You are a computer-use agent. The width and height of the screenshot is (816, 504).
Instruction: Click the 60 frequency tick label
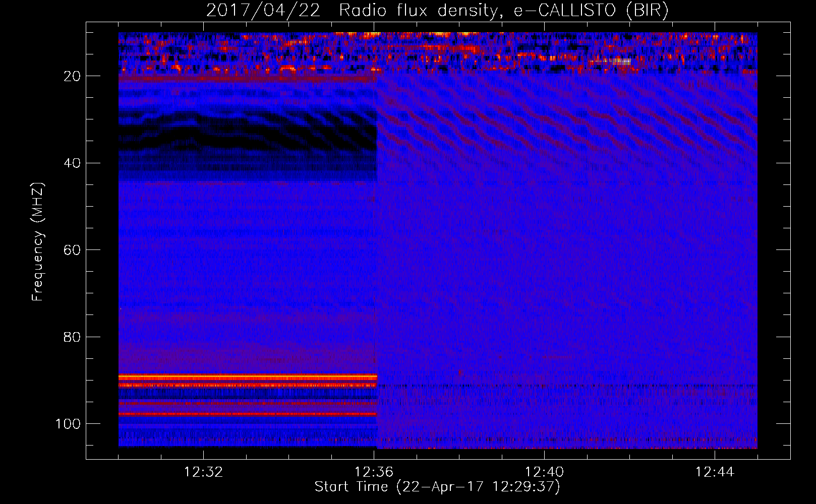[72, 250]
